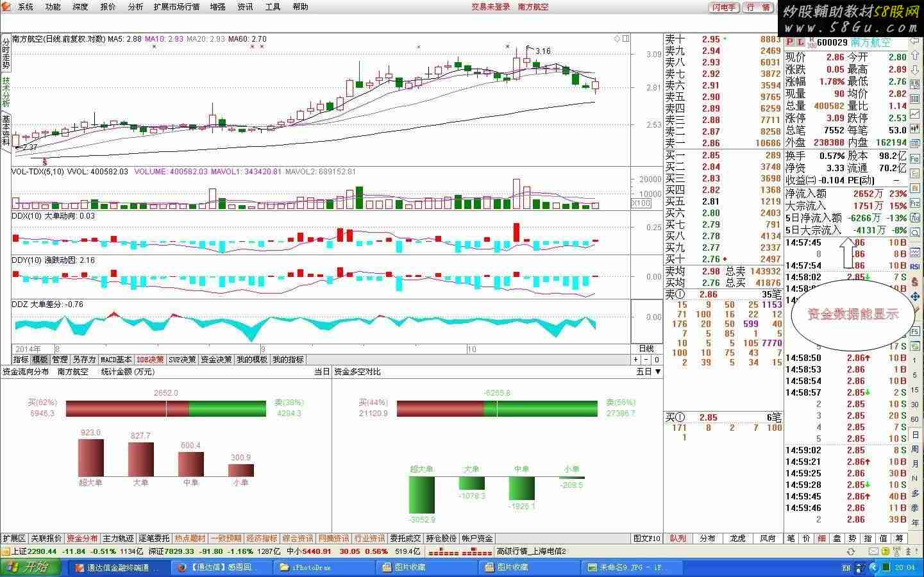Click the F5 switch view sidebar icon
This screenshot has width=924, height=577.
tap(916, 331)
